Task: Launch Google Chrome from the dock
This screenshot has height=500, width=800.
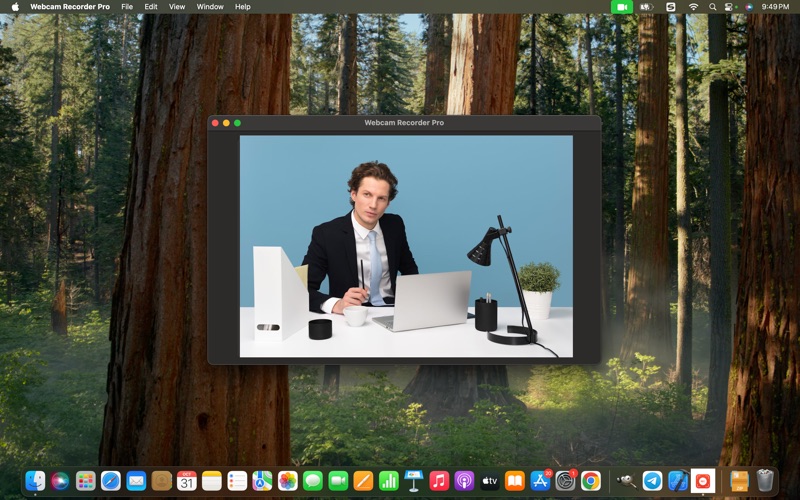Action: pyautogui.click(x=591, y=480)
